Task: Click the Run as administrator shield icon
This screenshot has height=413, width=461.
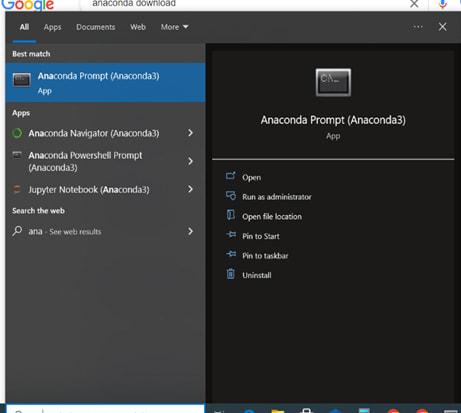Action: click(x=231, y=195)
